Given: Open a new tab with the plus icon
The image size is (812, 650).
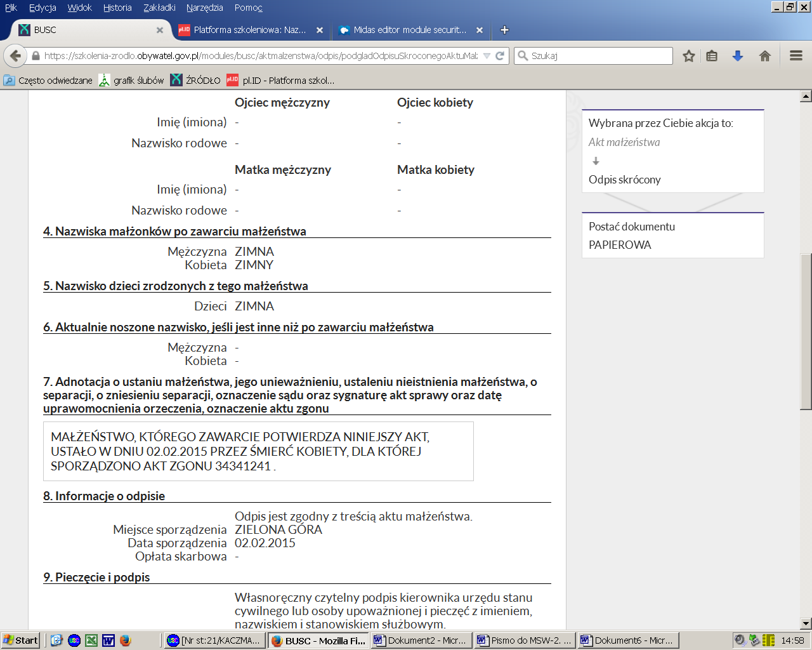Looking at the screenshot, I should 504,30.
